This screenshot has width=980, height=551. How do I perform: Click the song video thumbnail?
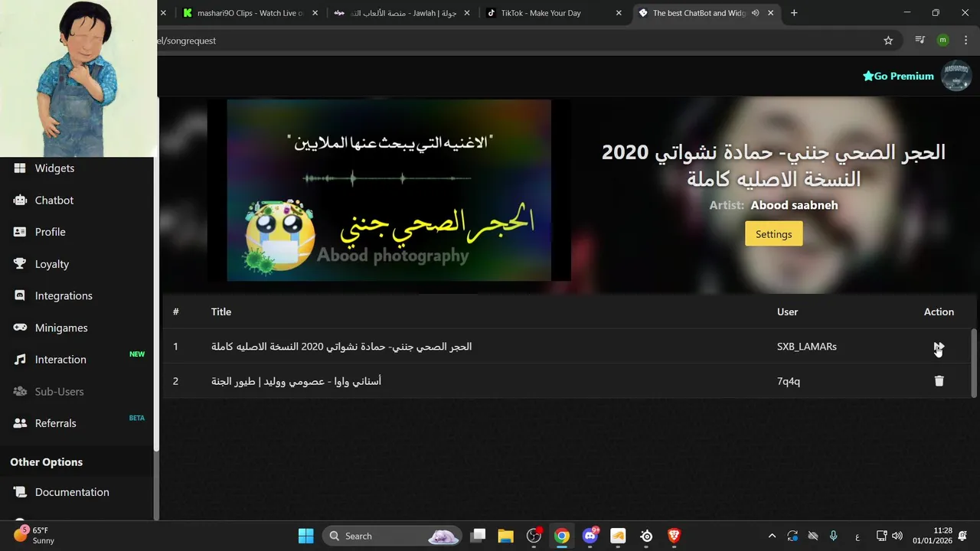(389, 190)
